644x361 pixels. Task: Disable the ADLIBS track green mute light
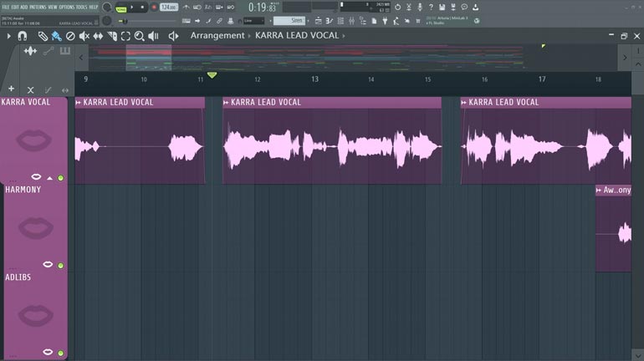point(60,353)
